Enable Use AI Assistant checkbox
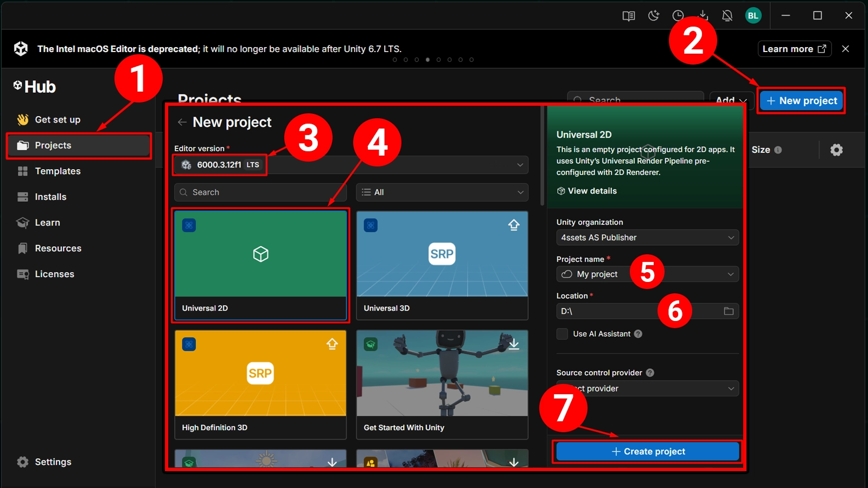868x488 pixels. pos(562,334)
